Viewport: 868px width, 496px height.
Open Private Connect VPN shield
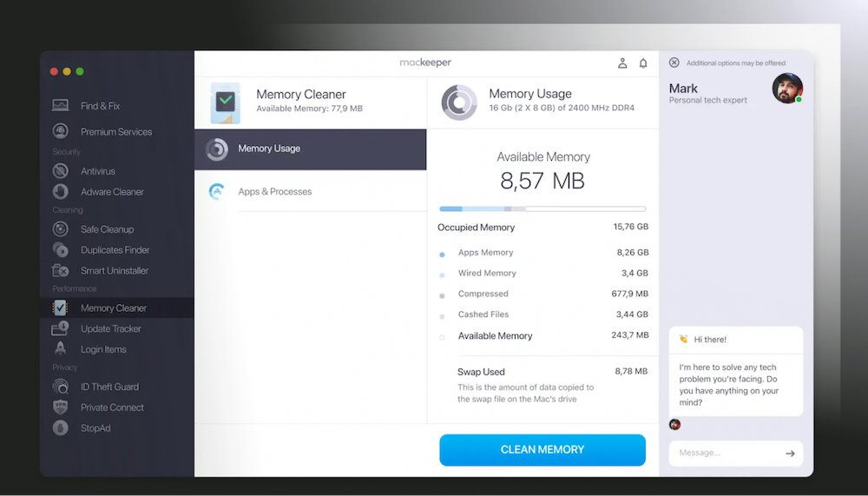61,407
